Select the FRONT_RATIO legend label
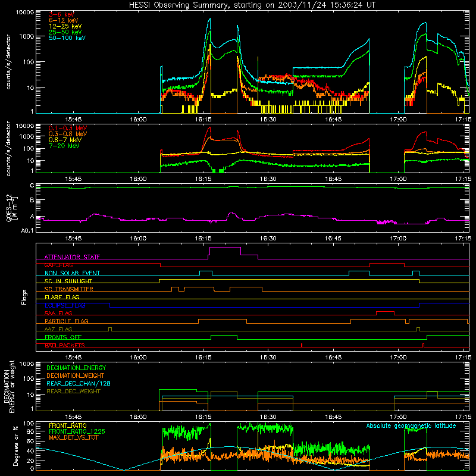The height and width of the screenshot is (476, 476). [68, 425]
